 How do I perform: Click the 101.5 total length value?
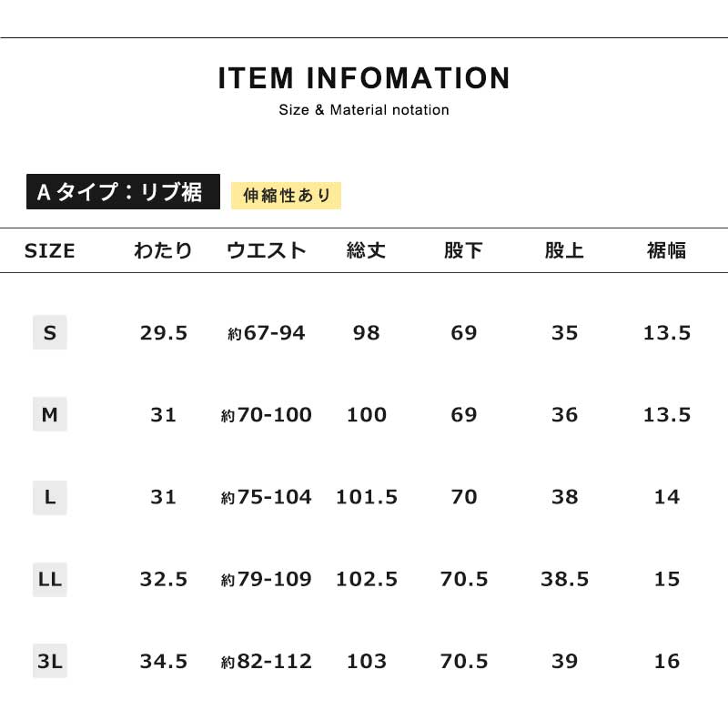(367, 497)
